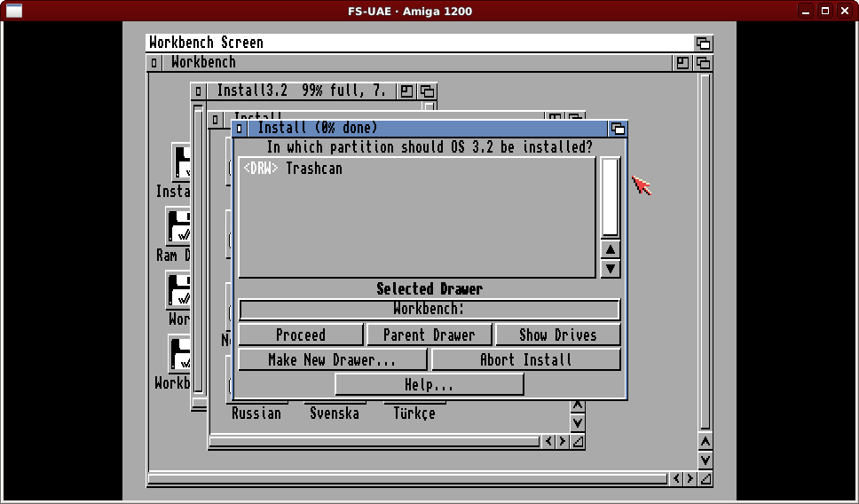Click Workbench Screen depth gadget
Image resolution: width=859 pixels, height=504 pixels.
704,43
